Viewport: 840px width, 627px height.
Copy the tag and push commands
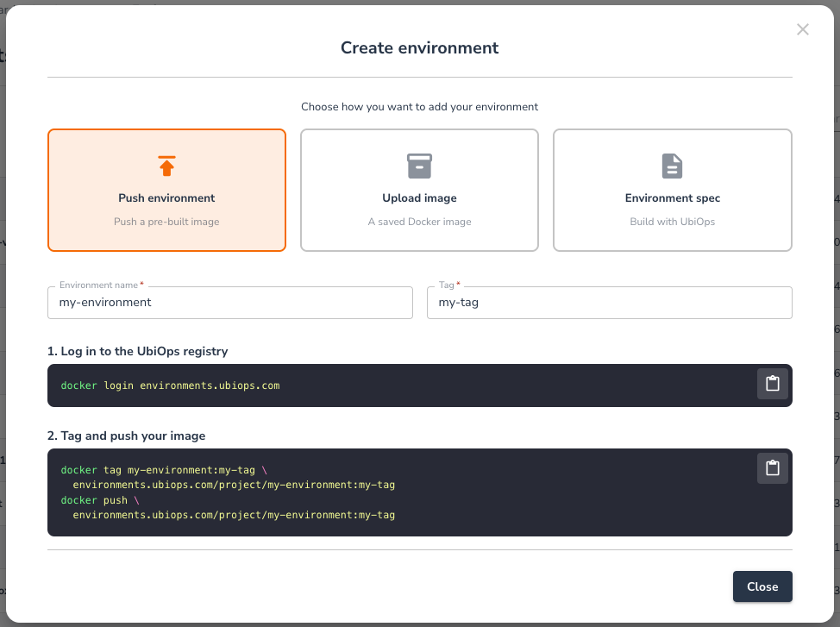coord(773,468)
